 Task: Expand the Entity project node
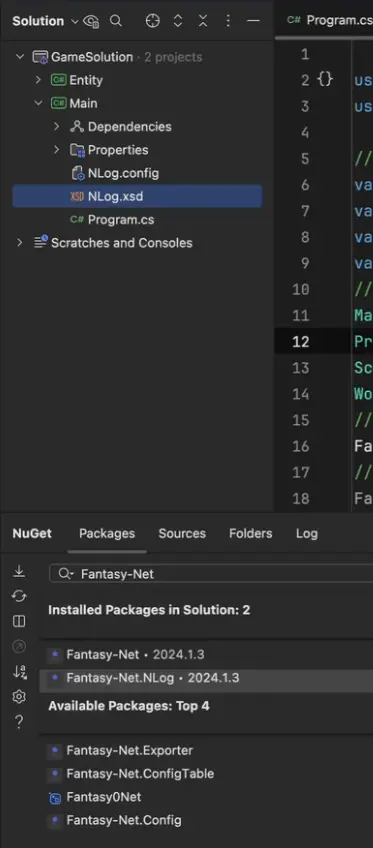click(x=38, y=80)
